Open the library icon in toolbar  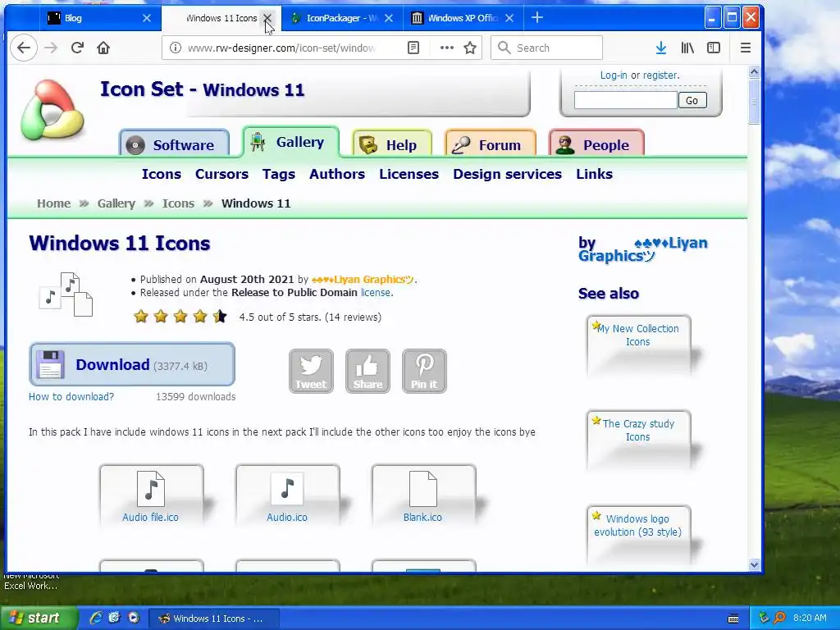(687, 48)
